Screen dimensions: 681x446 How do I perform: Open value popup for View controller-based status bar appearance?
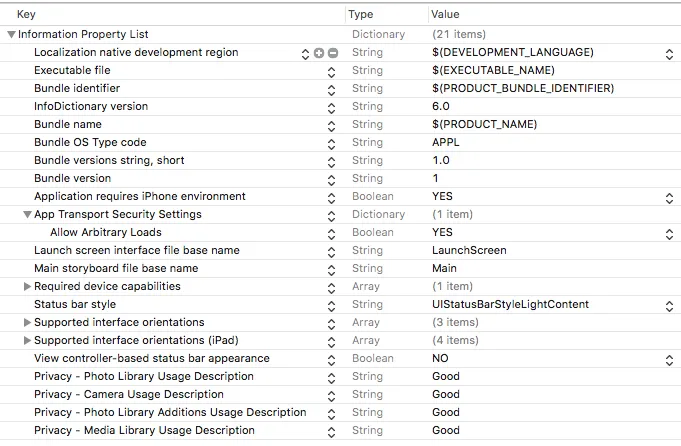[669, 359]
